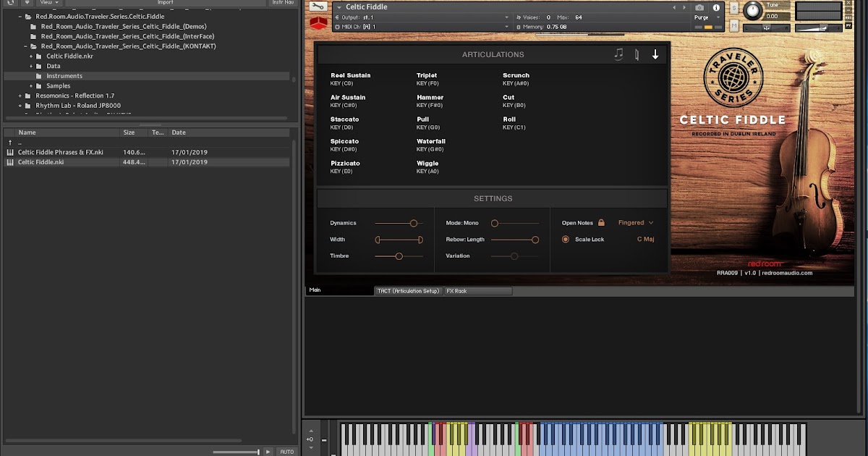
Task: Adjust the Dynamics slider
Action: tap(399, 223)
